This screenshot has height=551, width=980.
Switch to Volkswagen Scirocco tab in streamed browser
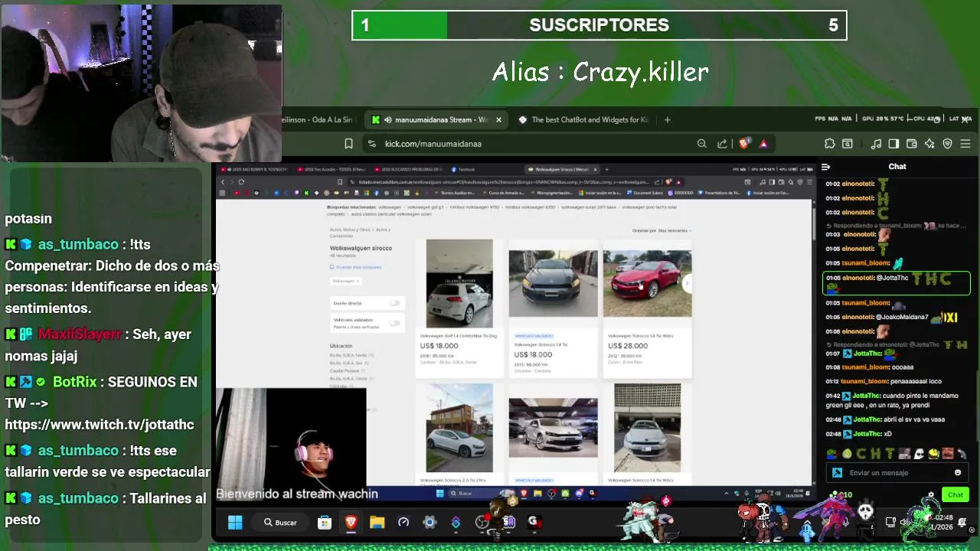tap(561, 169)
